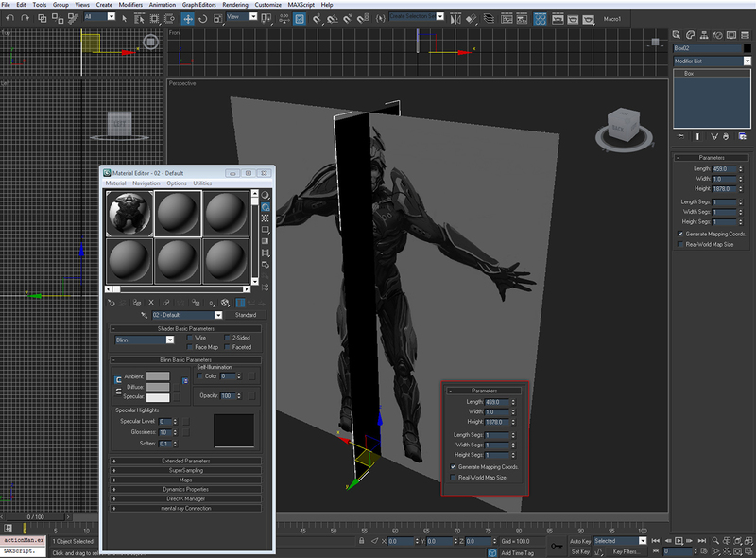Open Navigation menu in Material Editor
Screen dimensions: 756x558
click(146, 183)
